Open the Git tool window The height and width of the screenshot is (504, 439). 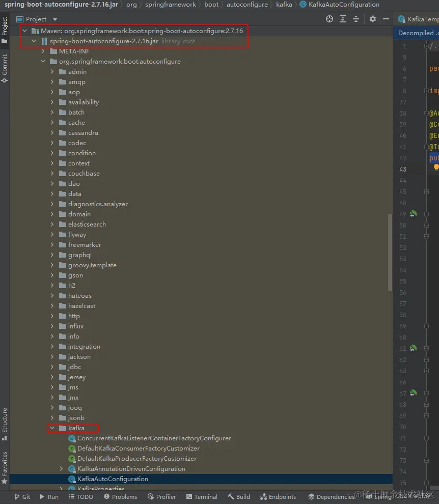tap(22, 496)
